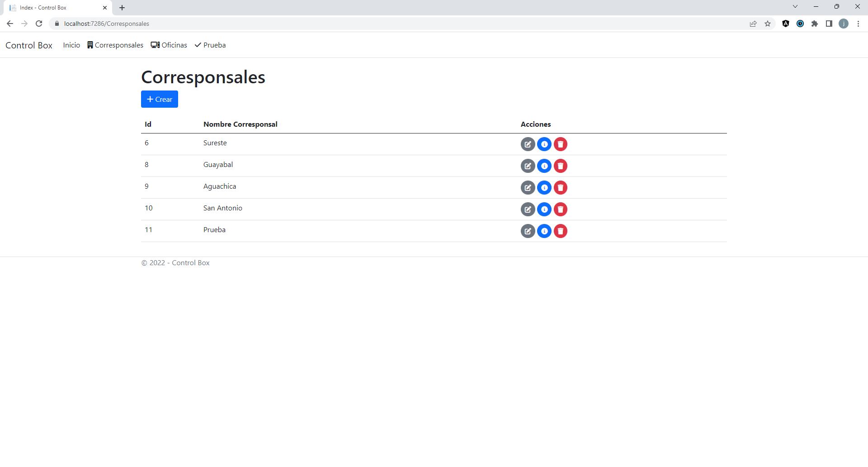Click the Crear button

tap(160, 99)
